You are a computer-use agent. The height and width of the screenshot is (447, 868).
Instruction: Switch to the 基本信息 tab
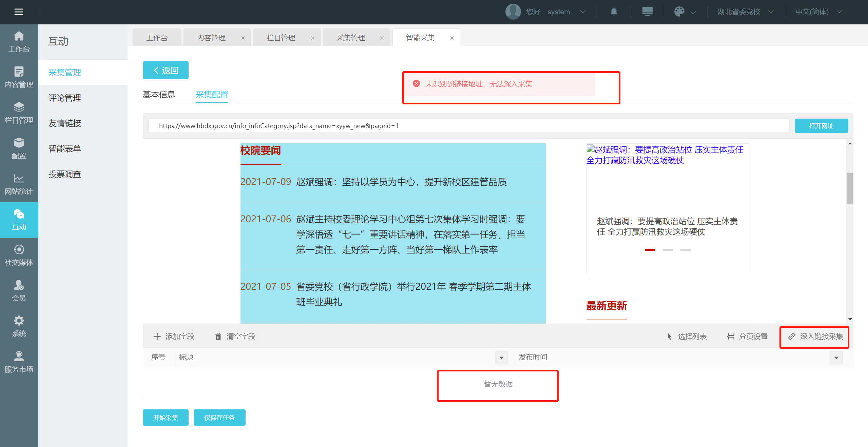[159, 95]
